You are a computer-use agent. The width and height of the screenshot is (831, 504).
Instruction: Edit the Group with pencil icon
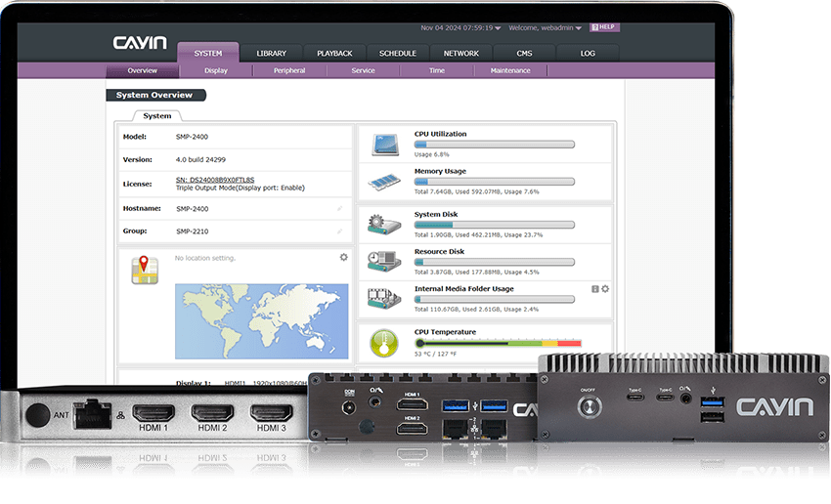[x=340, y=231]
